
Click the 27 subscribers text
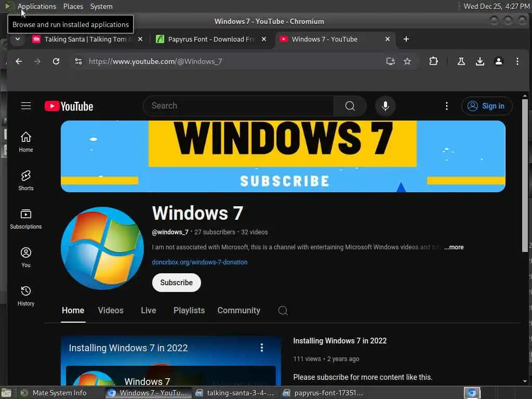215,232
